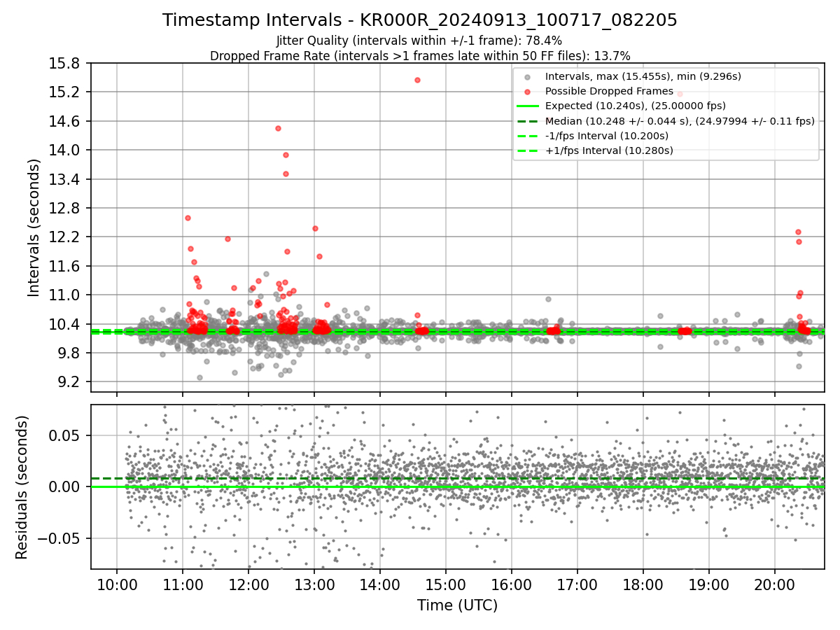The width and height of the screenshot is (840, 630).
Task: Click the '16:00' x-axis tick label
Action: coord(511,584)
